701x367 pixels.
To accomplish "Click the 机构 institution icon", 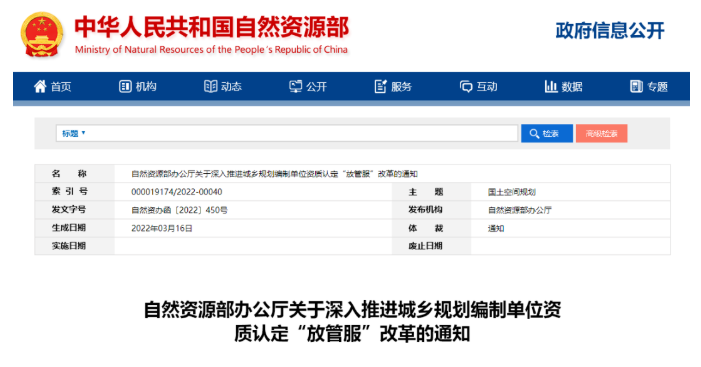I will (125, 86).
